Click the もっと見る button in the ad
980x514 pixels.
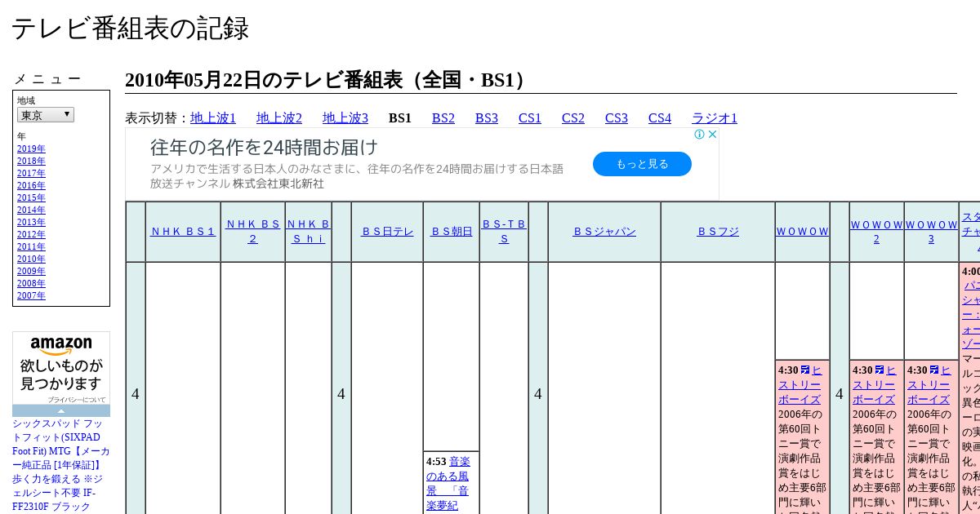(642, 164)
